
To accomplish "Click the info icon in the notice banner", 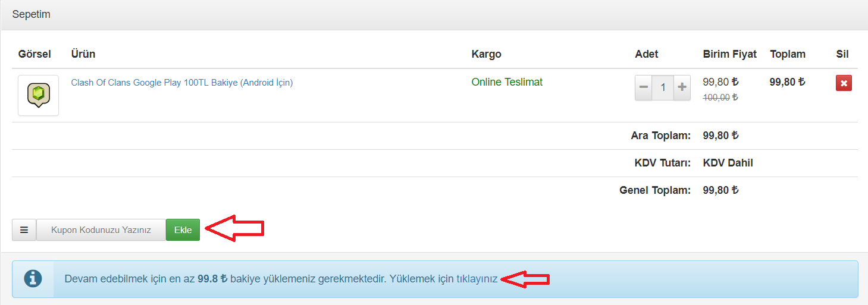I will pos(33,279).
